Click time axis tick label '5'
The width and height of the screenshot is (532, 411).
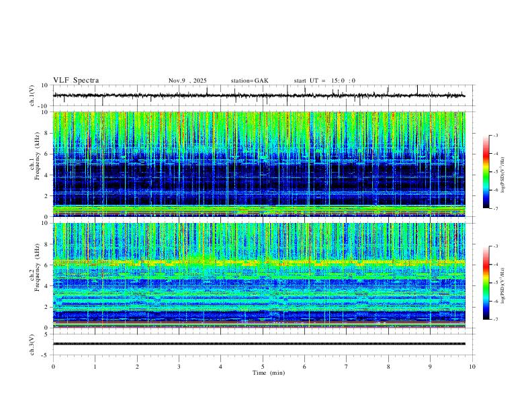click(263, 367)
